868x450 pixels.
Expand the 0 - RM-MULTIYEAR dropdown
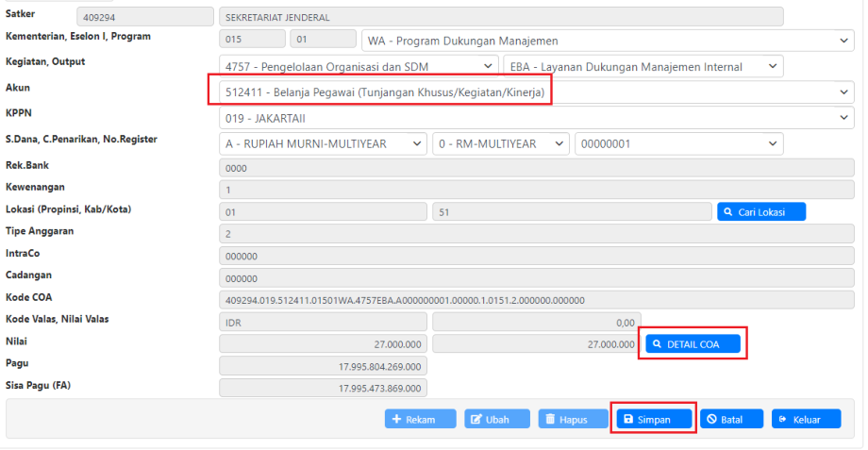501,143
